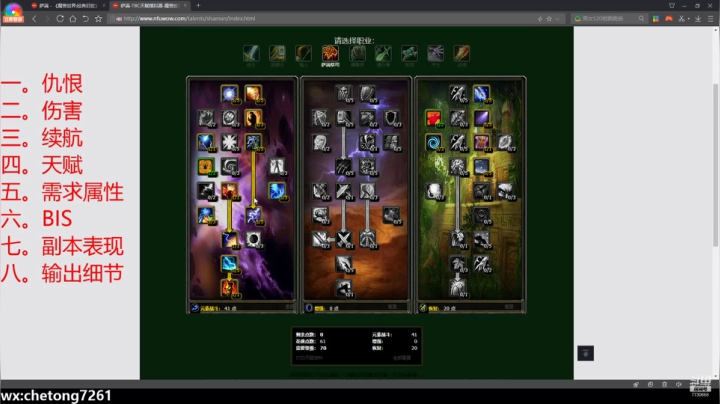Open the screenshot scissors dropdown arrow
The width and height of the screenshot is (720, 404).
689,19
